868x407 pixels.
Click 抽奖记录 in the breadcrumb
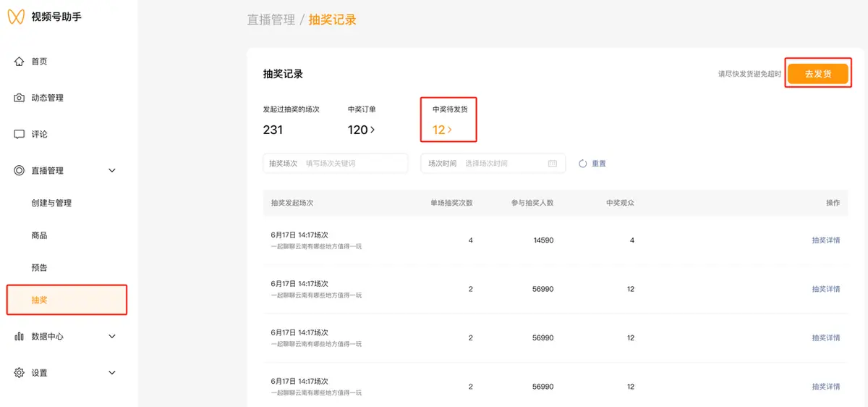pyautogui.click(x=333, y=20)
